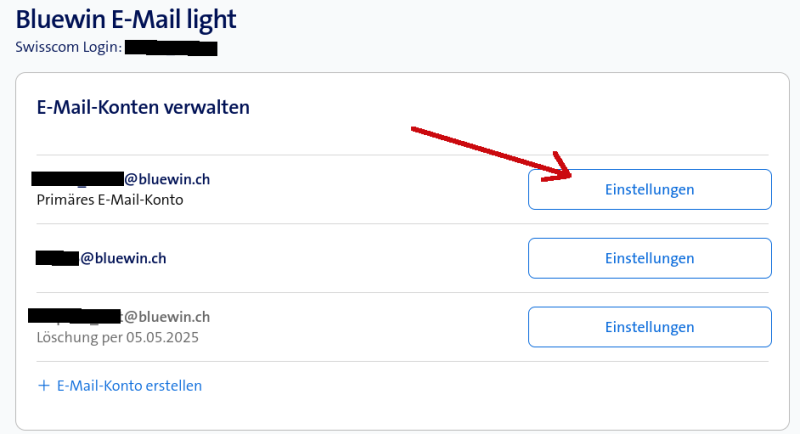Screen dimensions: 800x434
Task: Open Einstellungen for the second bluewin.ch account
Action: click(649, 258)
